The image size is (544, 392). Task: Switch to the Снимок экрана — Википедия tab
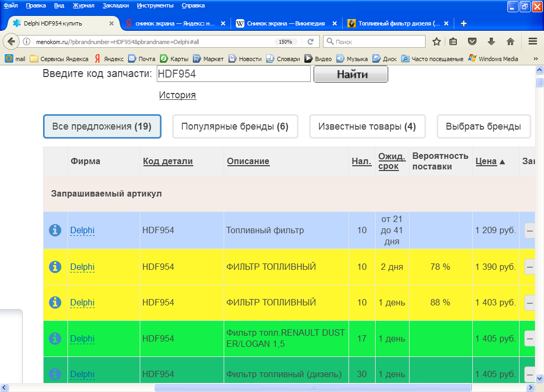(286, 23)
